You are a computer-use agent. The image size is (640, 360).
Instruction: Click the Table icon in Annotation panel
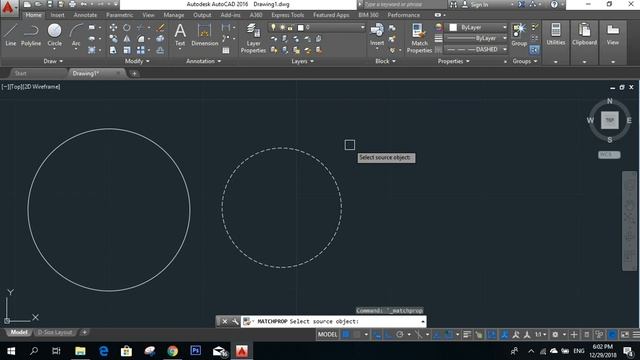coord(226,50)
